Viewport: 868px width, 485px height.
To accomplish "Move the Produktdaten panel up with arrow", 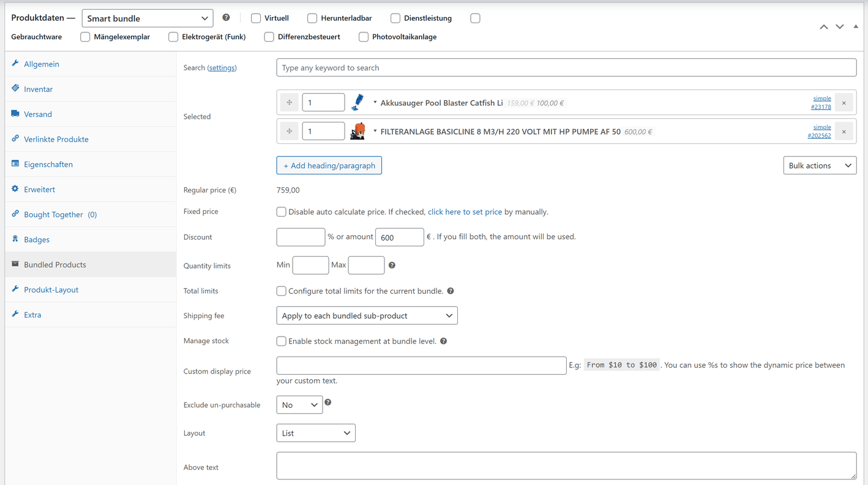I will [824, 27].
